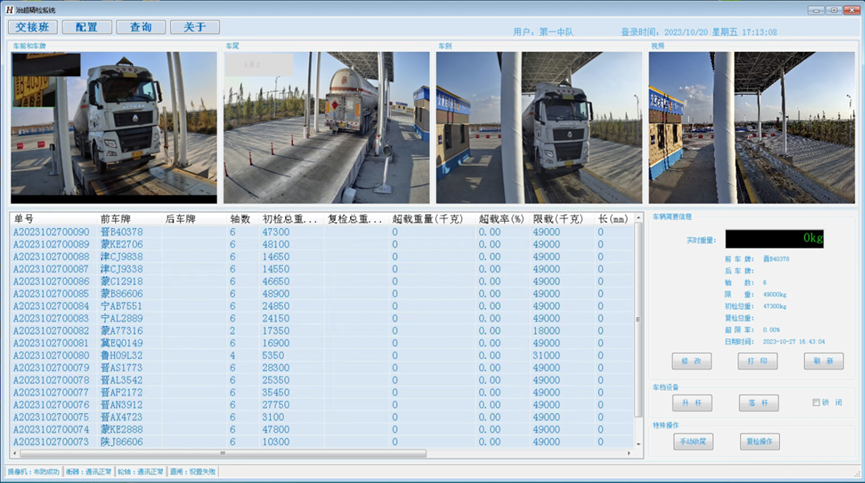The width and height of the screenshot is (865, 483).
Task: Toggle the 锁闭 checkbox
Action: 817,403
